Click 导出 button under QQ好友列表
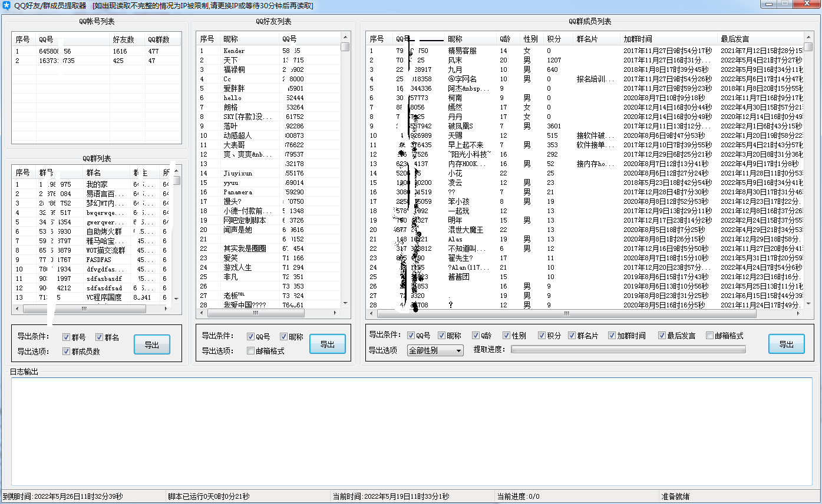822x504 pixels. tap(328, 344)
